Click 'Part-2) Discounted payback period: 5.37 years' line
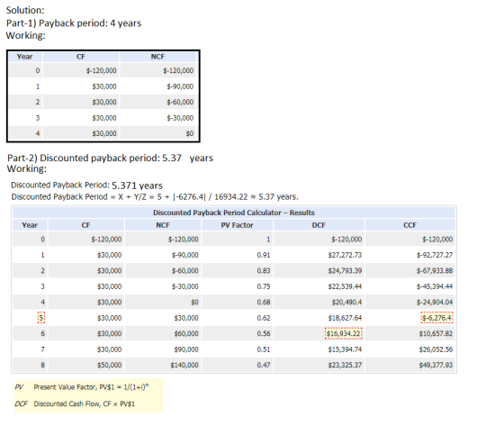Screen dimensions: 504x435 click(x=110, y=158)
